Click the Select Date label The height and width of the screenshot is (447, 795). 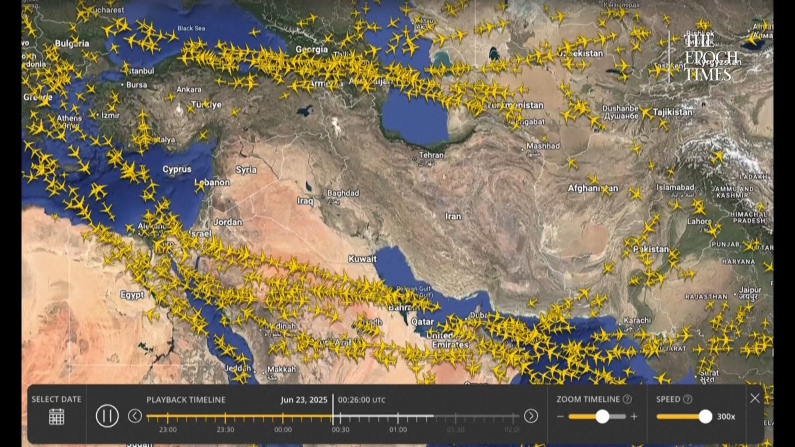pos(56,399)
